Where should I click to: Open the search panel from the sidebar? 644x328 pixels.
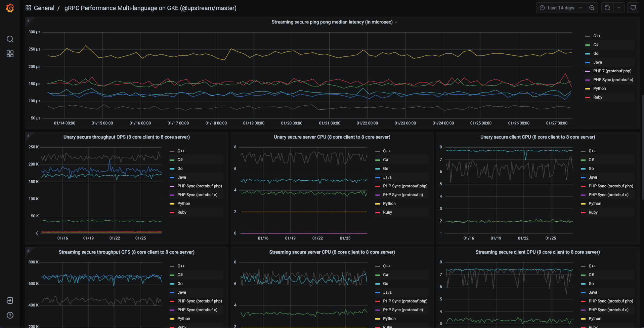tap(10, 39)
